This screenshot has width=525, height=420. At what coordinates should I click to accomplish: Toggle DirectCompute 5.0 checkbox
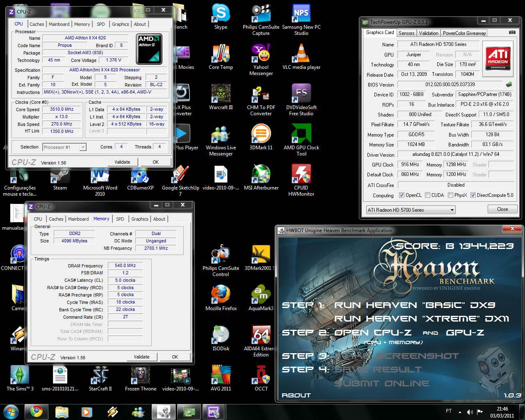(x=473, y=195)
